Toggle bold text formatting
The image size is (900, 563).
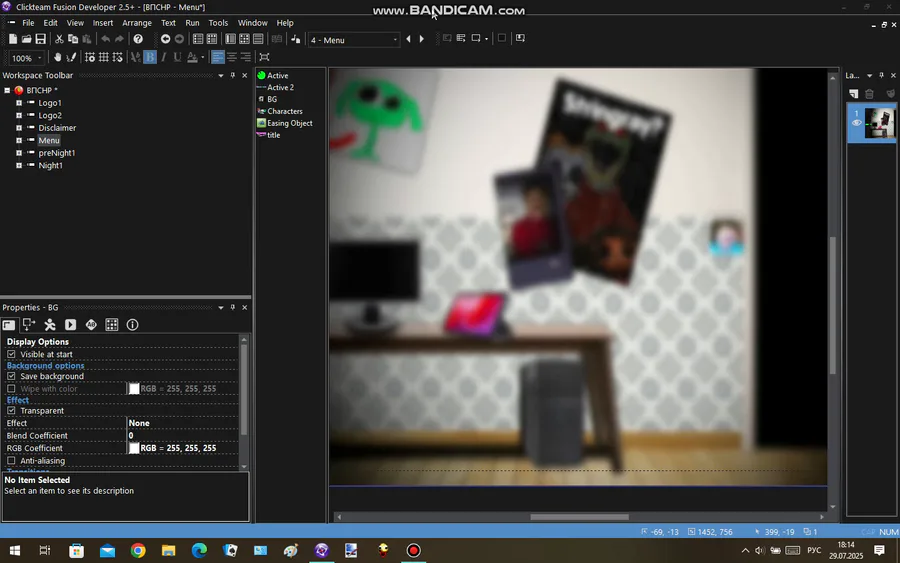pos(150,57)
